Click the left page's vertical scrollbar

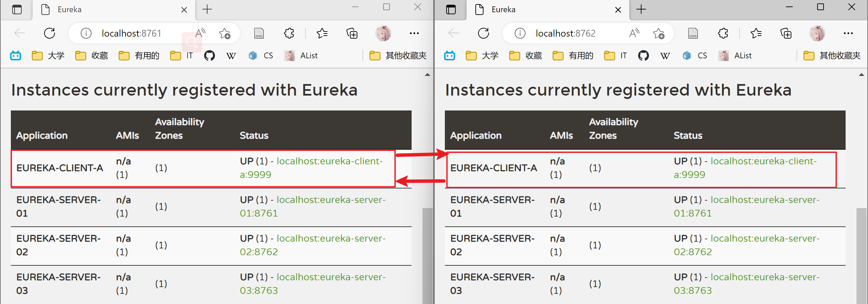(x=427, y=254)
